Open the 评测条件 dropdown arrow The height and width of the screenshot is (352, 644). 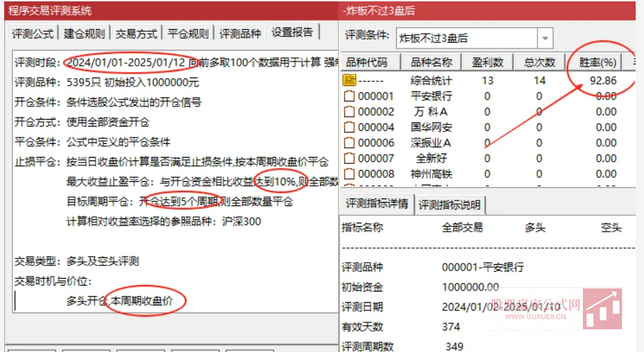(545, 39)
